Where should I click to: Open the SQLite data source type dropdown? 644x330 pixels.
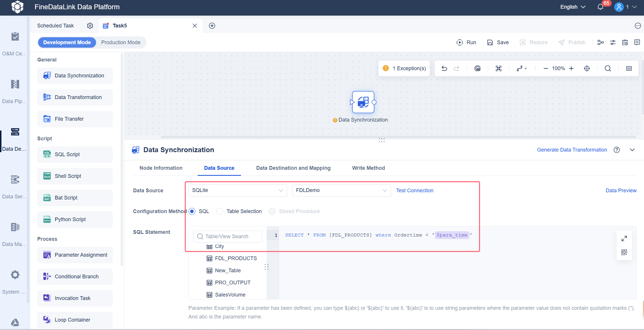click(237, 191)
